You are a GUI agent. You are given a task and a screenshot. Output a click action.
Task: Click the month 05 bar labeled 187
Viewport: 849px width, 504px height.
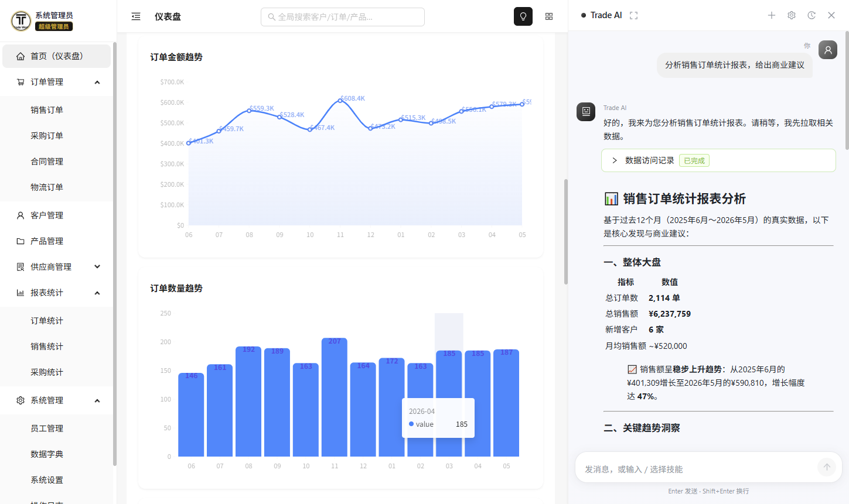point(506,403)
